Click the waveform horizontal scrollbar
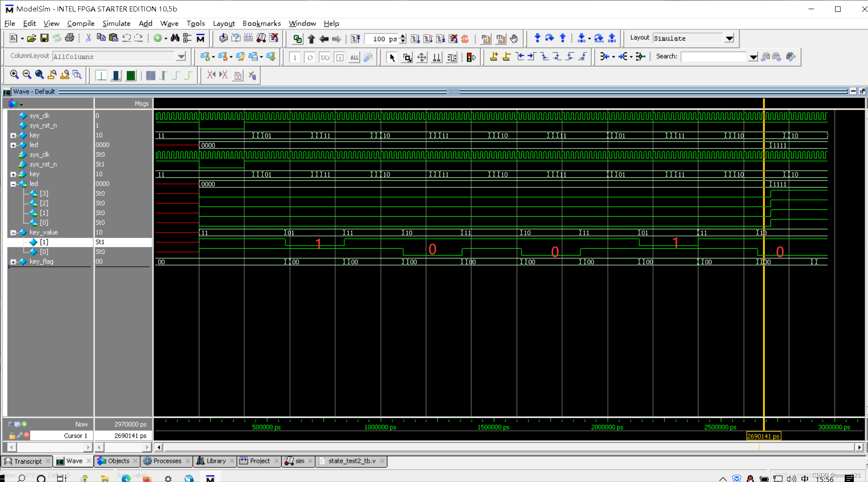 coord(509,447)
